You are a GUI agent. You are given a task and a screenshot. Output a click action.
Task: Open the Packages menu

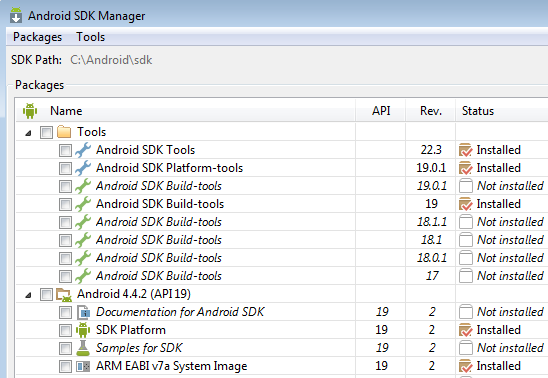37,37
